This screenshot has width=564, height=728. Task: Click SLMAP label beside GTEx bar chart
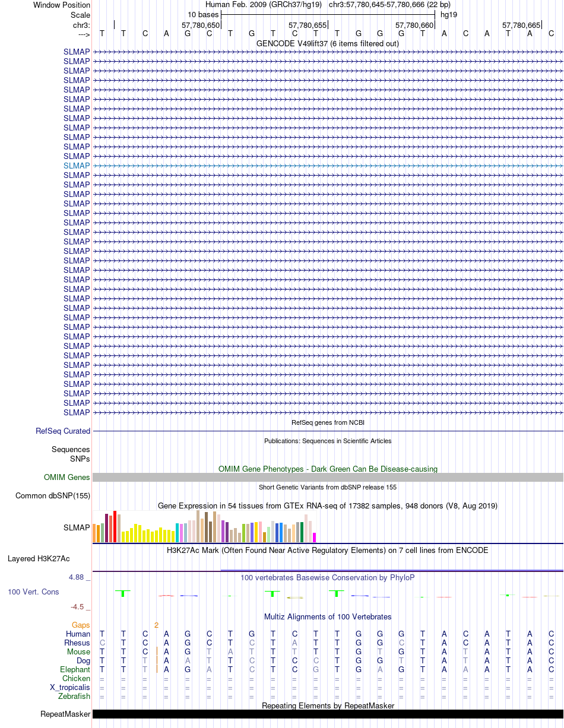coord(77,527)
